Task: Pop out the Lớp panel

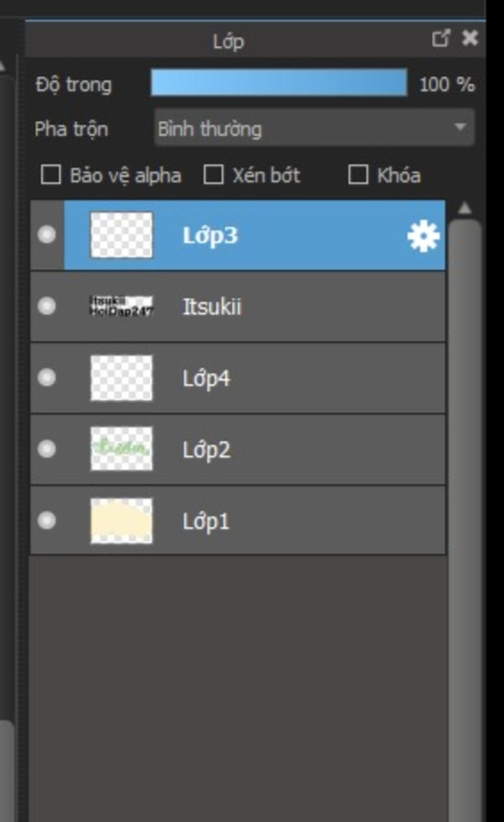Action: [x=441, y=38]
